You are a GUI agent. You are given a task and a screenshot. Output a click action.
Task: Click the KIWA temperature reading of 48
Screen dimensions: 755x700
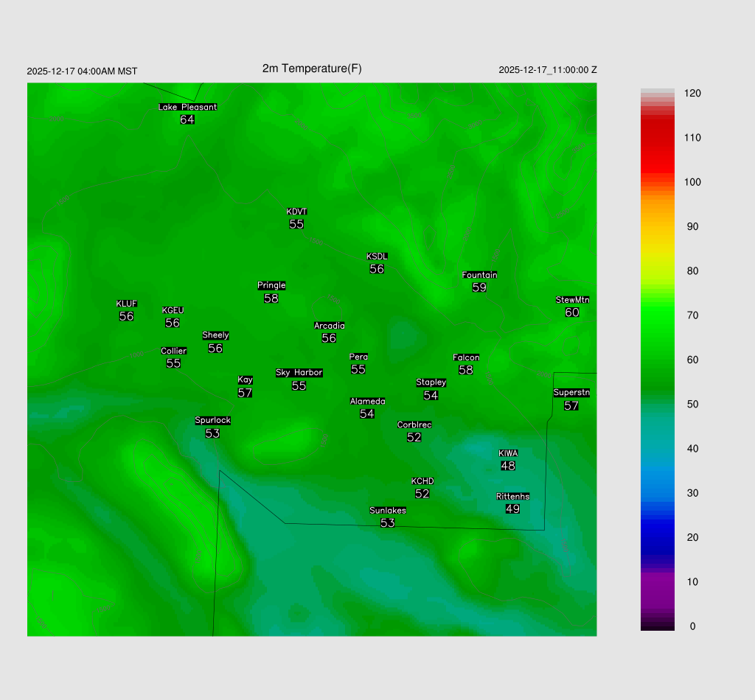click(508, 466)
